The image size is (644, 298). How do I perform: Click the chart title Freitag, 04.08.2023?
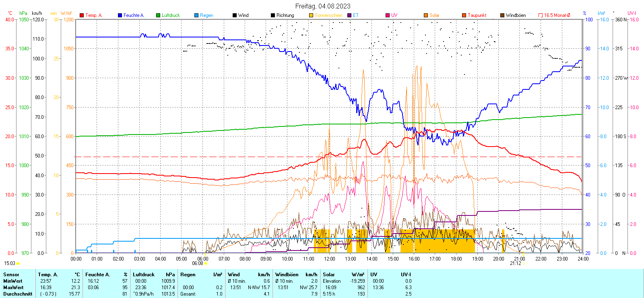(322, 6)
